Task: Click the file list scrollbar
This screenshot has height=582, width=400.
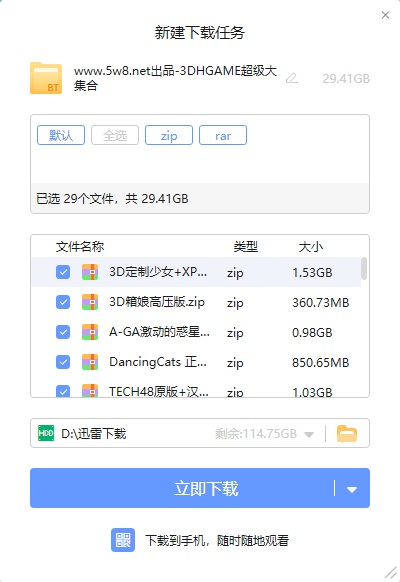Action: pyautogui.click(x=364, y=269)
